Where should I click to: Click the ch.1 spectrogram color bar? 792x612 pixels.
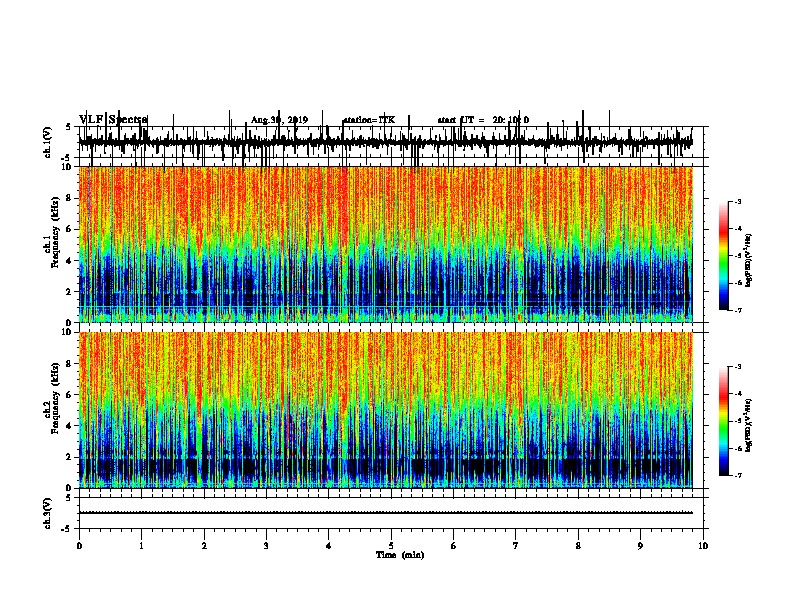[x=724, y=256]
